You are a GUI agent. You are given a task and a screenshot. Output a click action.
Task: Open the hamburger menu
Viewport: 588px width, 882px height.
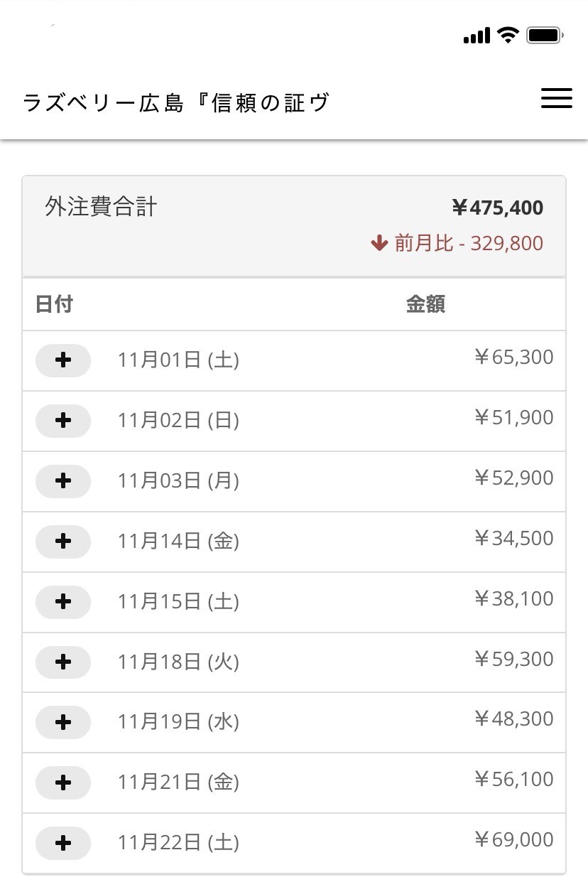coord(556,99)
